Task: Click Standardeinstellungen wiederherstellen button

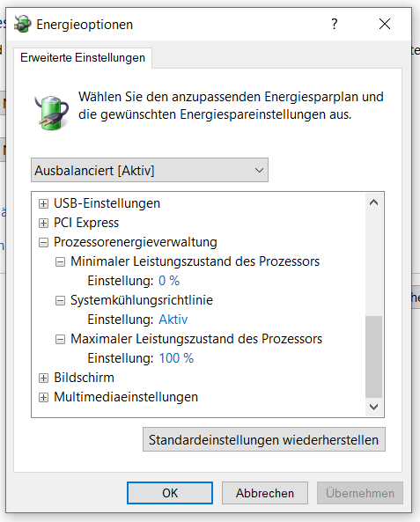Action: (264, 439)
